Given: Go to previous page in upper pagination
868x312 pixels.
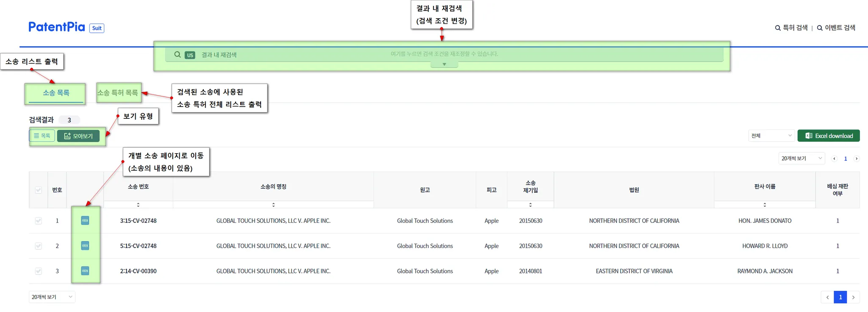Looking at the screenshot, I should pos(835,159).
